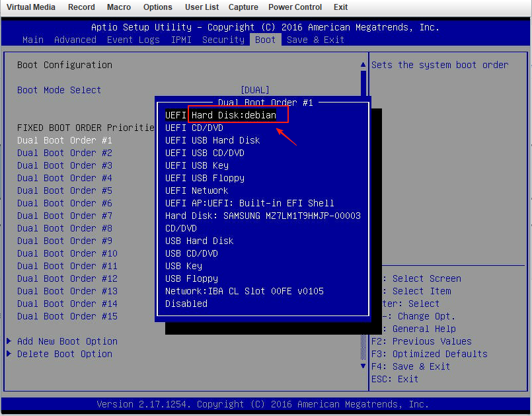
Task: Choose UEFI Built-in EFI Shell option
Action: coord(250,203)
